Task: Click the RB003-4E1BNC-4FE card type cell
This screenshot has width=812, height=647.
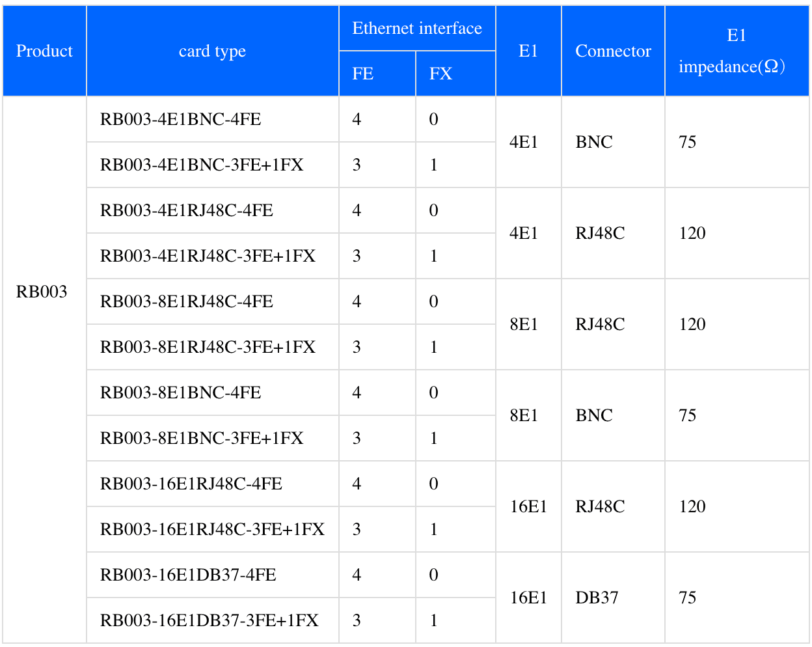Action: (181, 119)
